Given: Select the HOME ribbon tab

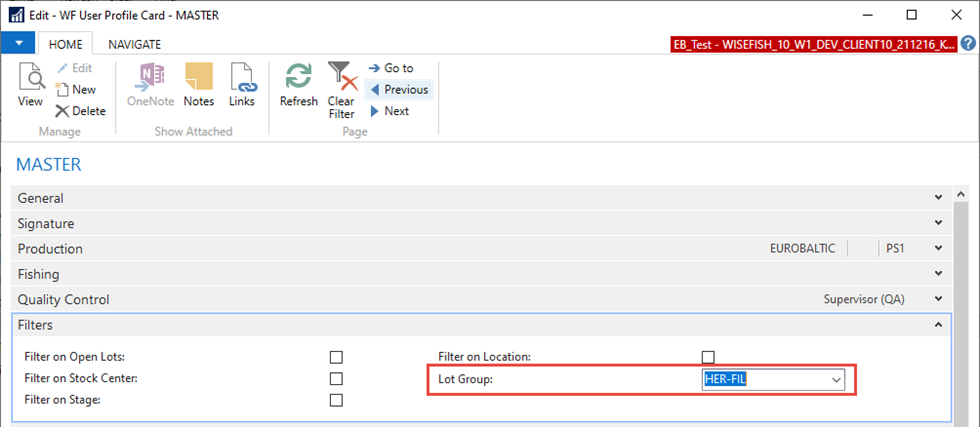Looking at the screenshot, I should pos(65,44).
